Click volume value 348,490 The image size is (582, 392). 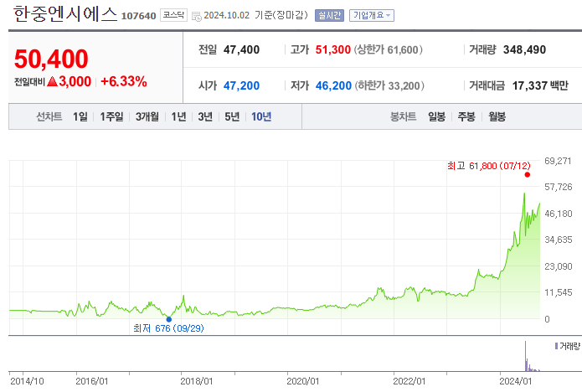(x=524, y=49)
